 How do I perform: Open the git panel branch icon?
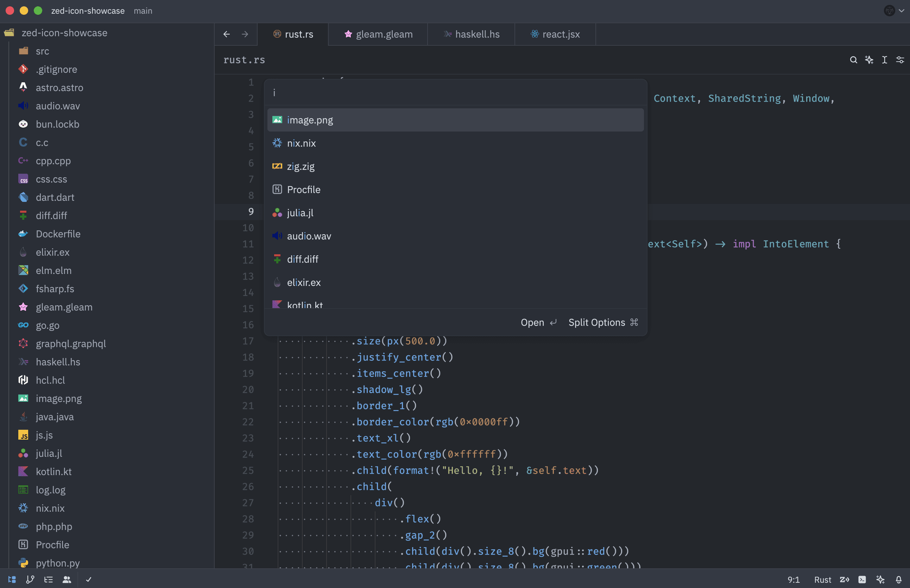click(x=30, y=579)
